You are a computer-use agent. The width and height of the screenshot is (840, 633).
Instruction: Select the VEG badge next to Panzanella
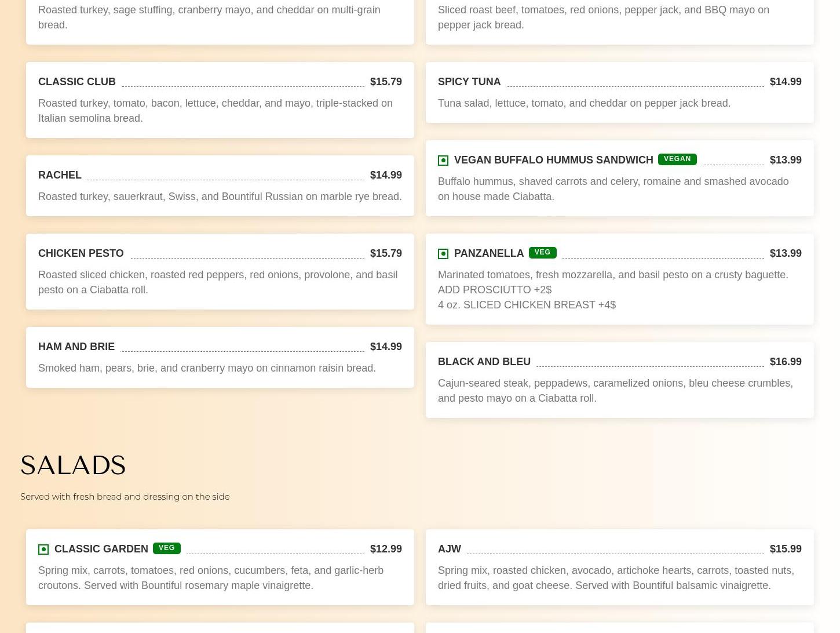[542, 253]
